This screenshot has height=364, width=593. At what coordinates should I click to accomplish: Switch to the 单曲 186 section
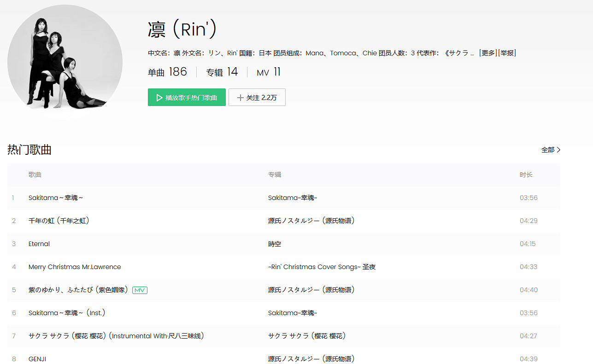tap(167, 72)
